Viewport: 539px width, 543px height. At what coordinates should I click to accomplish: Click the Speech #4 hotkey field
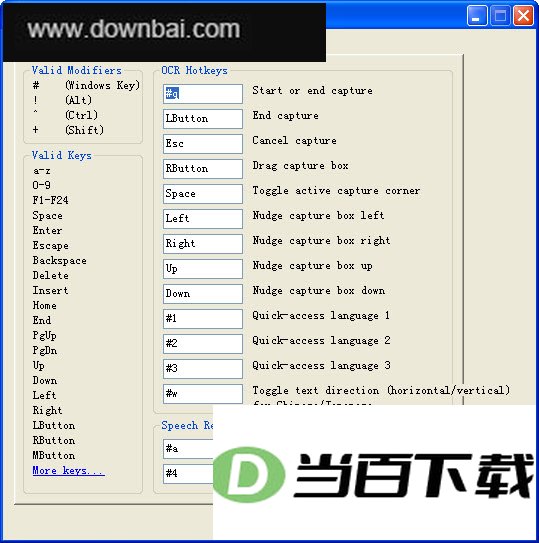[188, 474]
